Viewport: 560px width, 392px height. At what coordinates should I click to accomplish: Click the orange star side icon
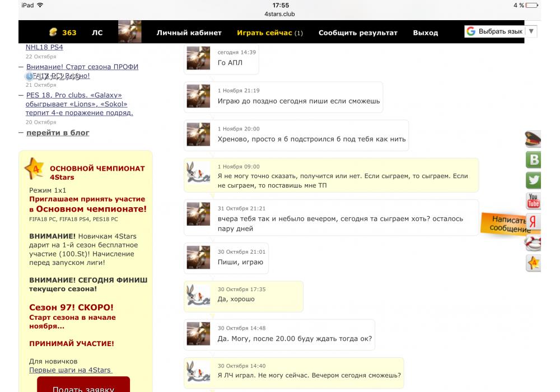[x=533, y=263]
